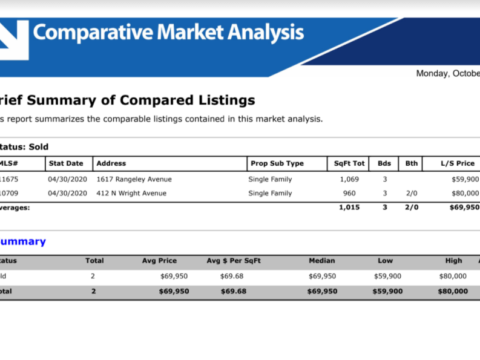This screenshot has height=360, width=480.
Task: Select the Bth column header
Action: pos(411,163)
